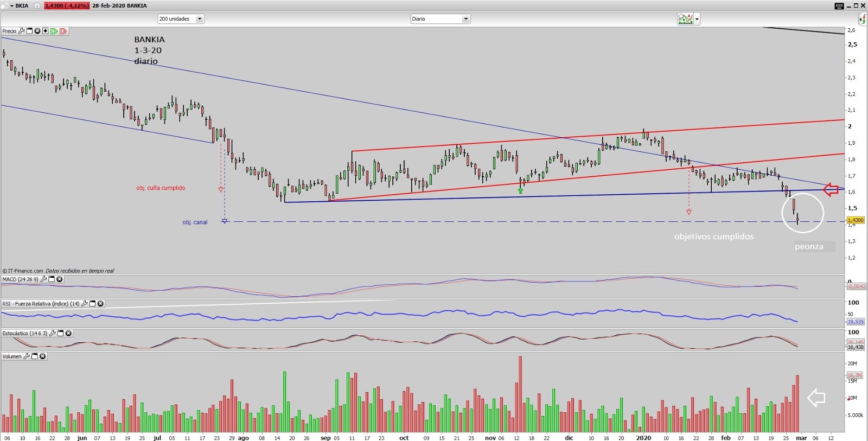Remove the RSI indicator panel
This screenshot has height=441, width=868.
[100, 304]
